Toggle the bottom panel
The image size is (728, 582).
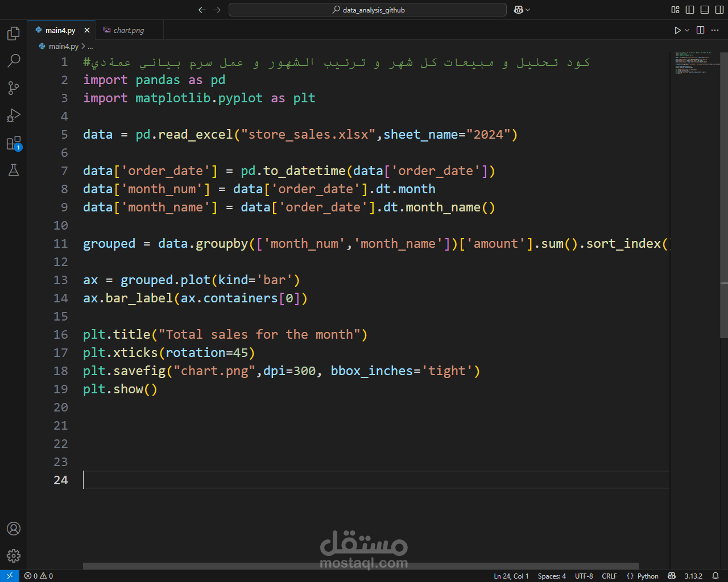[x=705, y=10]
